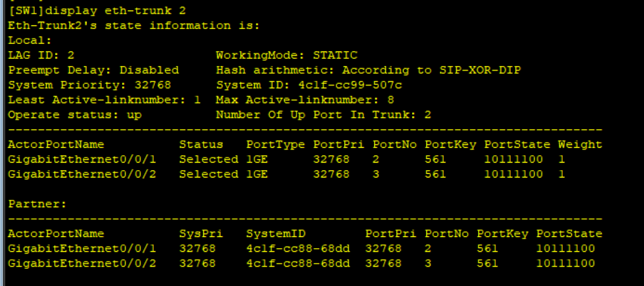Viewport: 644px width, 286px height.
Task: Click '1GE' port type of Local GigabitEthernet0/0/1
Action: (x=257, y=159)
